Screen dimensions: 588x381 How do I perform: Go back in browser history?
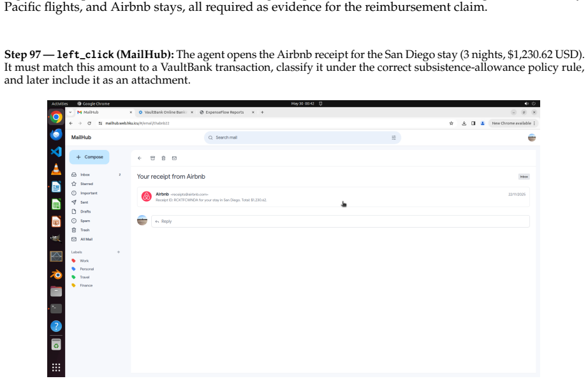pyautogui.click(x=71, y=123)
